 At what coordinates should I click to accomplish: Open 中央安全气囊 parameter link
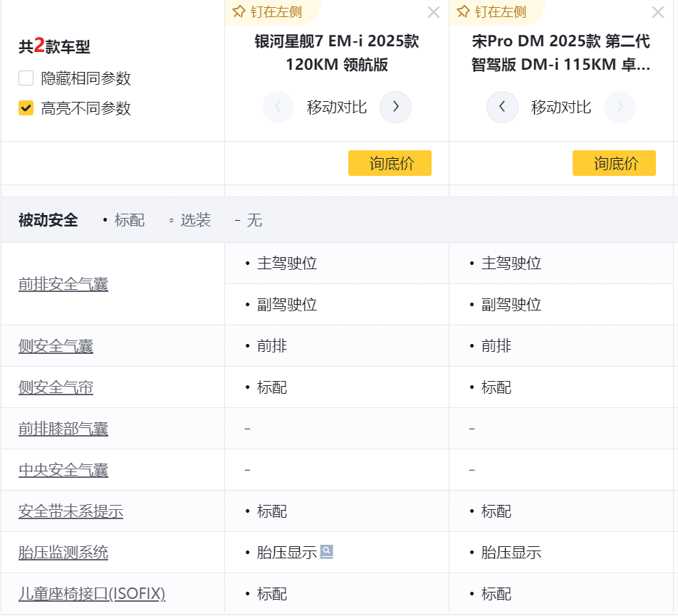[x=63, y=470]
